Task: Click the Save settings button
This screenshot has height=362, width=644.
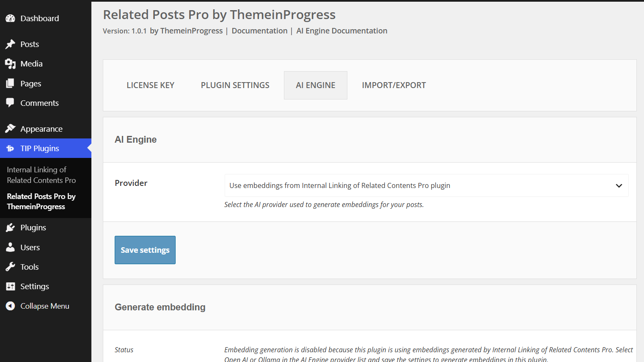Action: [x=145, y=250]
